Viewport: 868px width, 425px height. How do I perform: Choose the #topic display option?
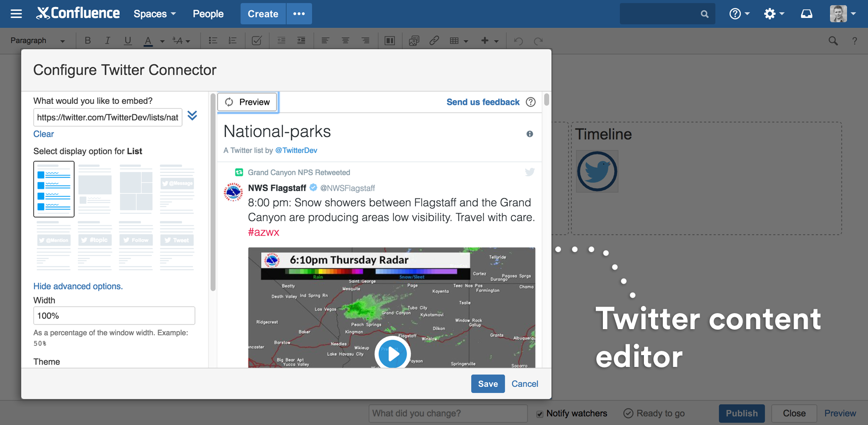(95, 246)
